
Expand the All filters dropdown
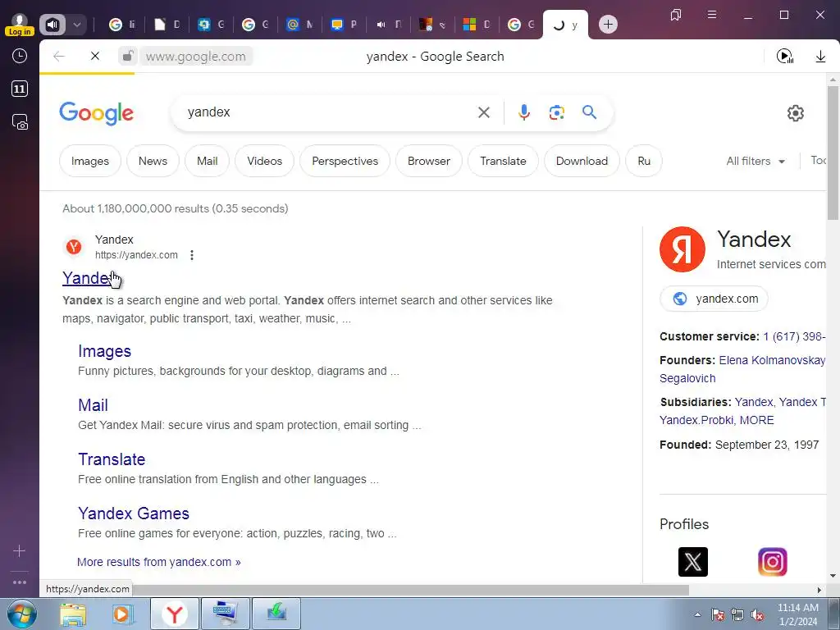[756, 161]
